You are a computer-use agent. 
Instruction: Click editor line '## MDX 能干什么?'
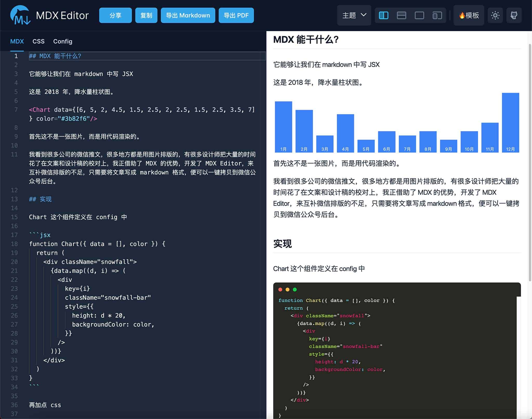(55, 56)
